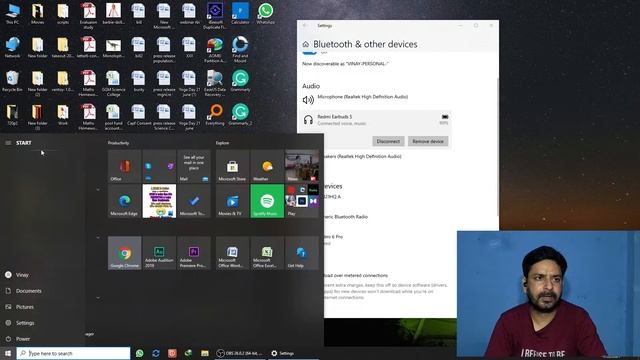Select the Everything search desktop shortcut
Image resolution: width=640 pixels, height=360 pixels.
pyautogui.click(x=215, y=114)
